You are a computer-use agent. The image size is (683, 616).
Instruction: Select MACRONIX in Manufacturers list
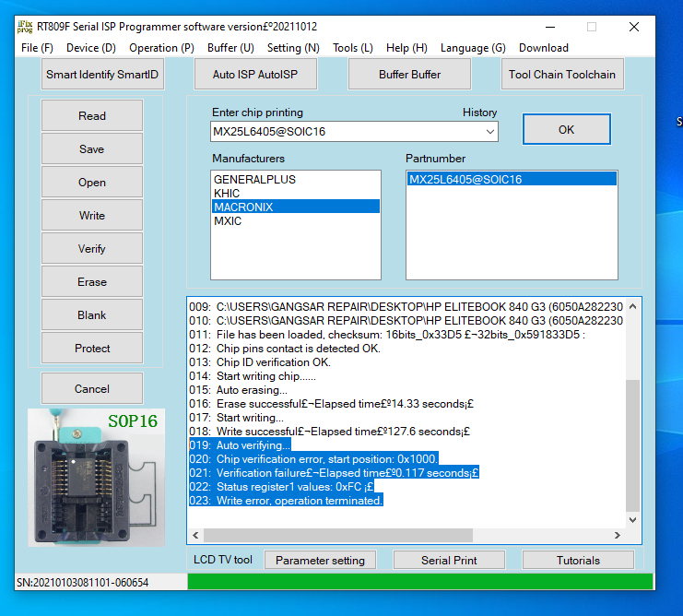(243, 207)
